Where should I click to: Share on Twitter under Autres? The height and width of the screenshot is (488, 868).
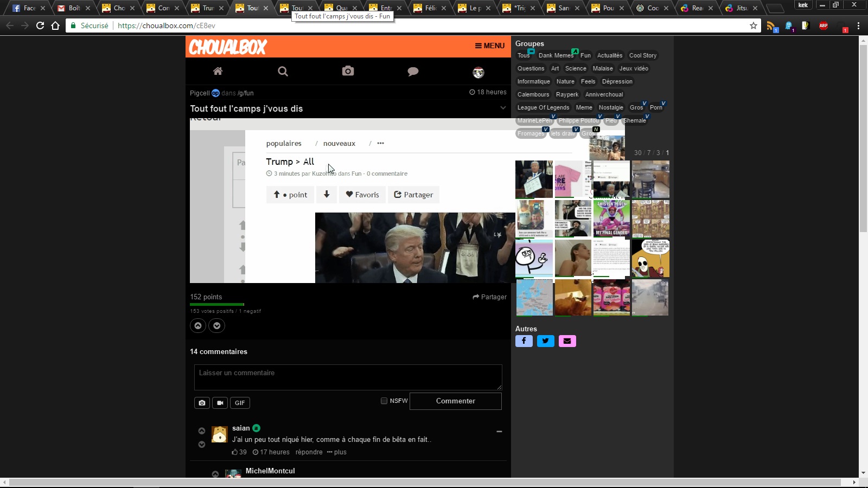point(546,341)
